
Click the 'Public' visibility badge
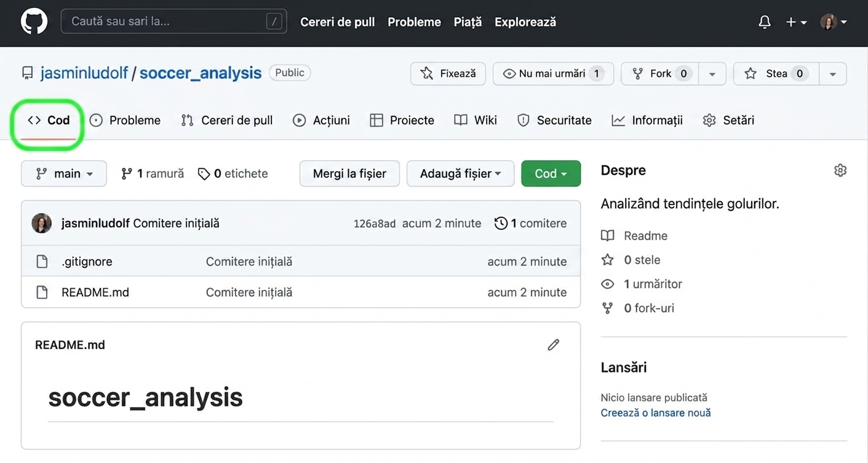tap(290, 73)
